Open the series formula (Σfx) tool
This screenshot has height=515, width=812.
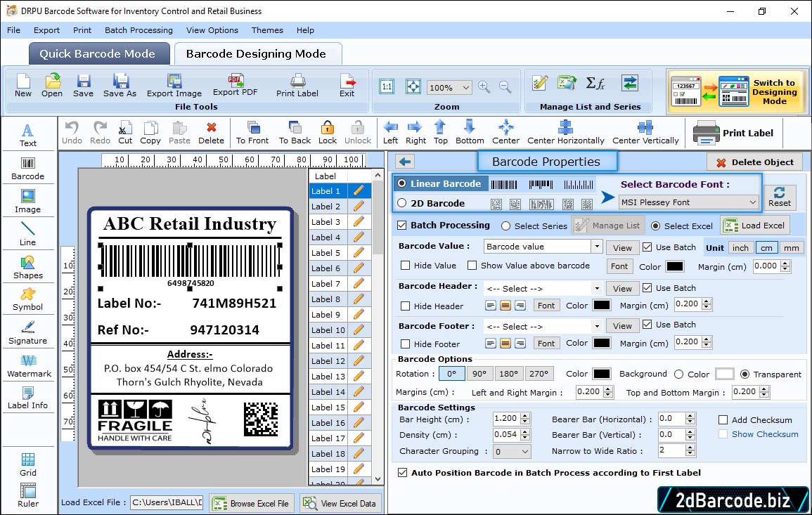point(595,84)
